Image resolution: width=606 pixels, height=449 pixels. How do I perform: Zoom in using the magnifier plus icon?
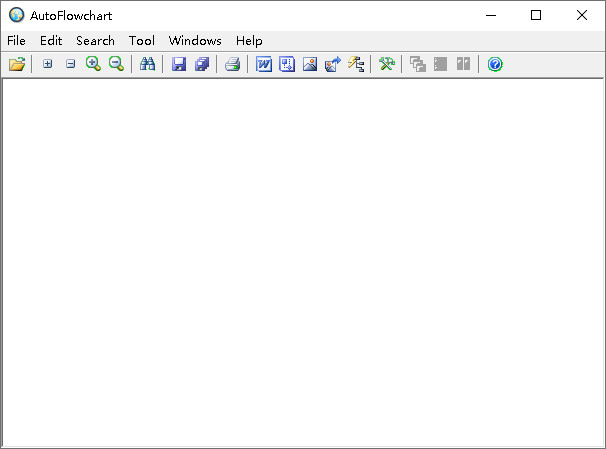pyautogui.click(x=93, y=64)
